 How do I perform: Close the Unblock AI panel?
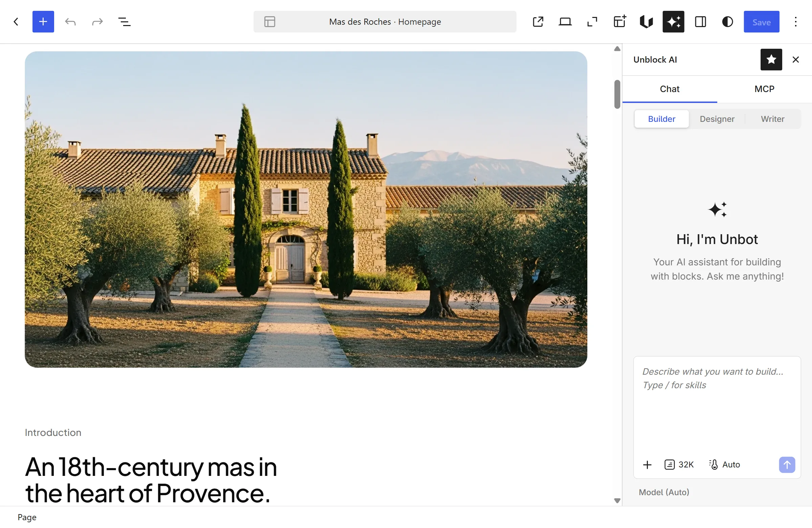click(796, 60)
